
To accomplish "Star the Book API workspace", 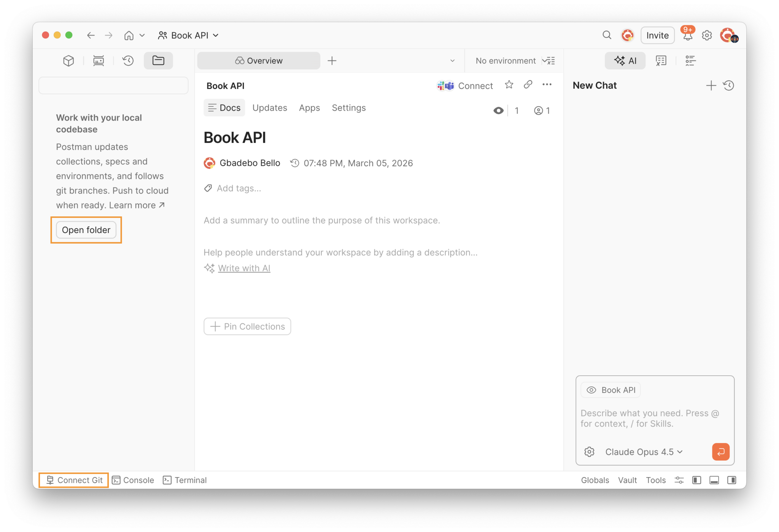I will 509,85.
